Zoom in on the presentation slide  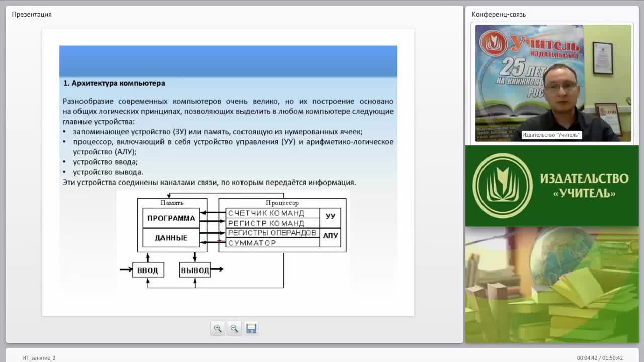tap(218, 328)
